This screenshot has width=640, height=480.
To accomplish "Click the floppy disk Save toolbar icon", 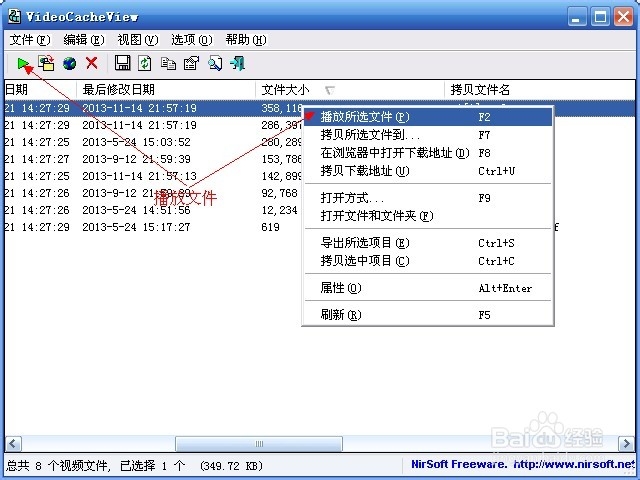I will [x=122, y=63].
